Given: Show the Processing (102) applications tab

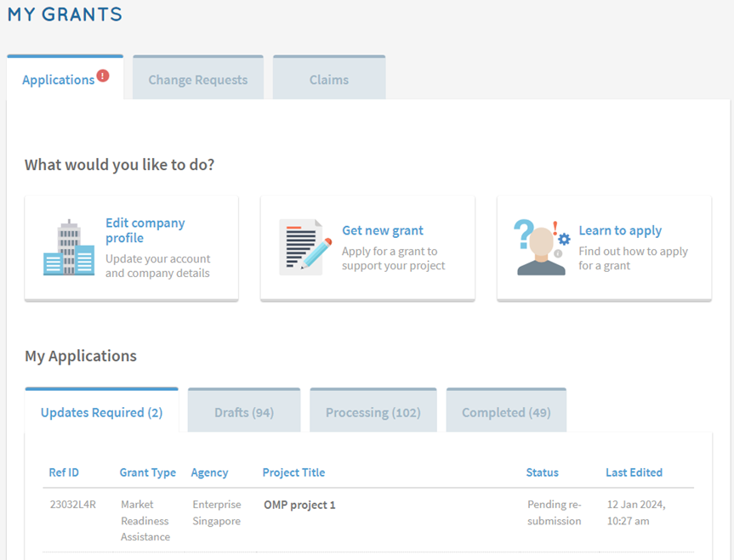Looking at the screenshot, I should tap(373, 412).
